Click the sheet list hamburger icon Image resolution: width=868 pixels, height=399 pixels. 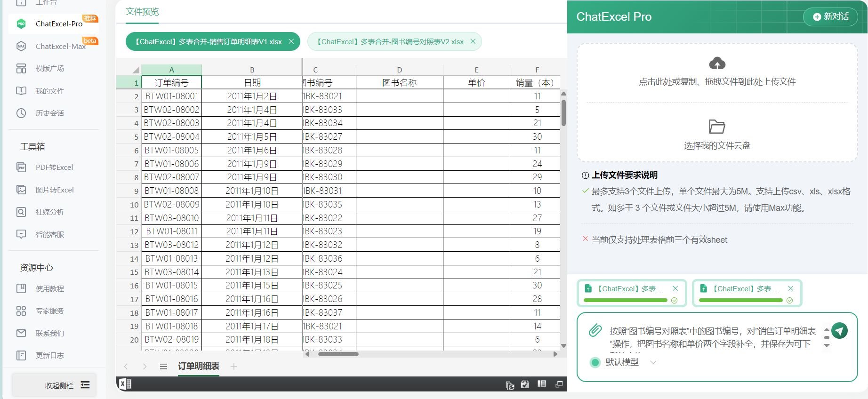click(163, 367)
